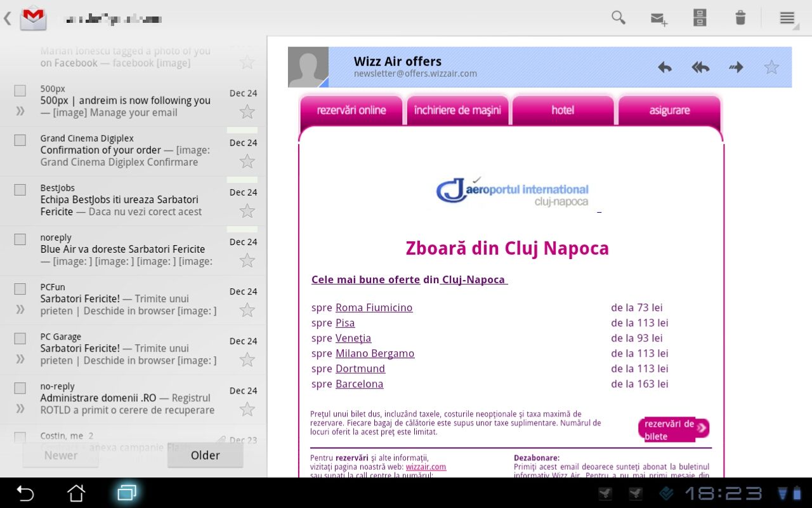Image resolution: width=812 pixels, height=508 pixels.
Task: Tick the BestJobs email checkbox
Action: point(20,189)
